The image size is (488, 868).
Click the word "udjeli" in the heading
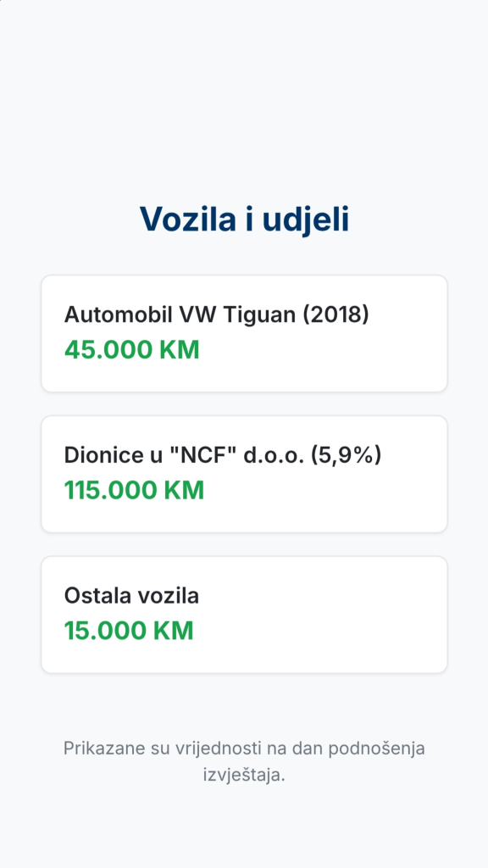(x=305, y=220)
